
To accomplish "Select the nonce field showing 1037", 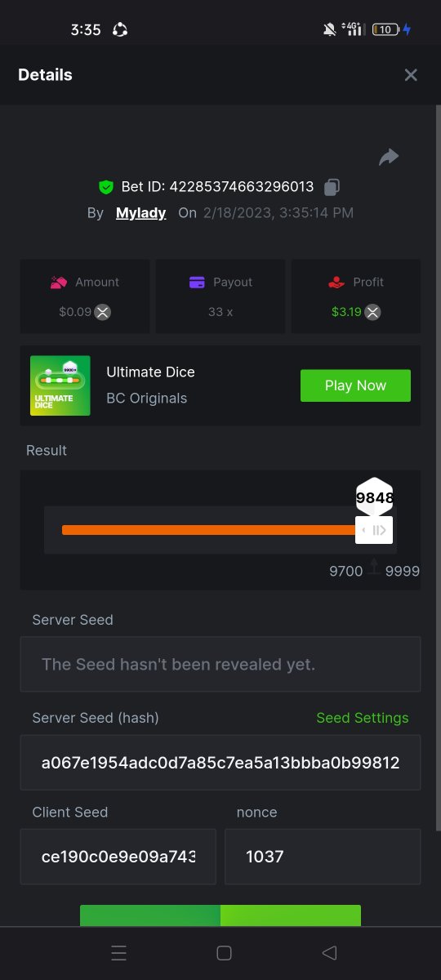I will click(323, 857).
